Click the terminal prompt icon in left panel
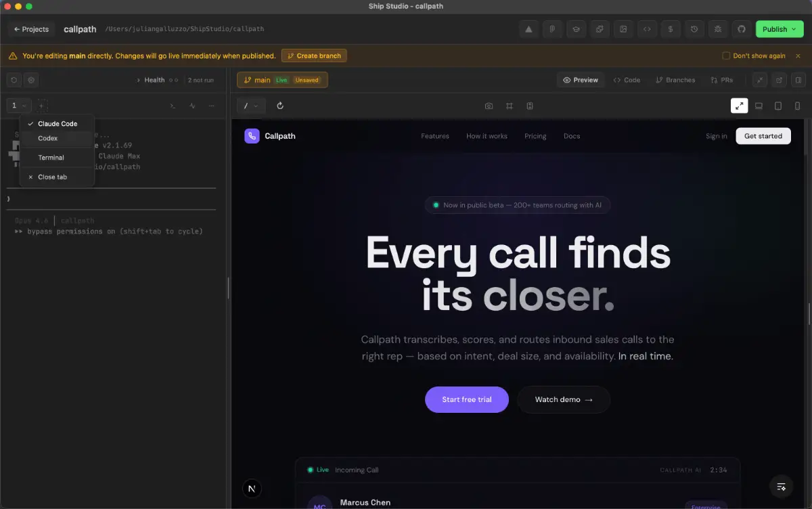 pos(173,106)
